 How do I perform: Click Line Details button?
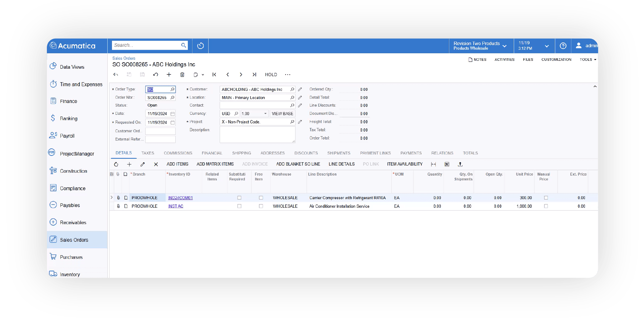pos(342,164)
